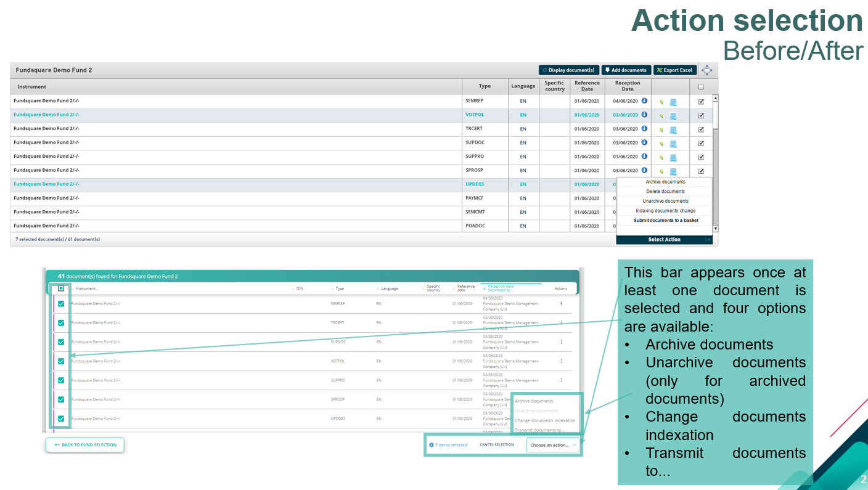Screen dimensions: 868x490
Task: Click sort arrow next to Reception date Submitted by
Action: [485, 288]
